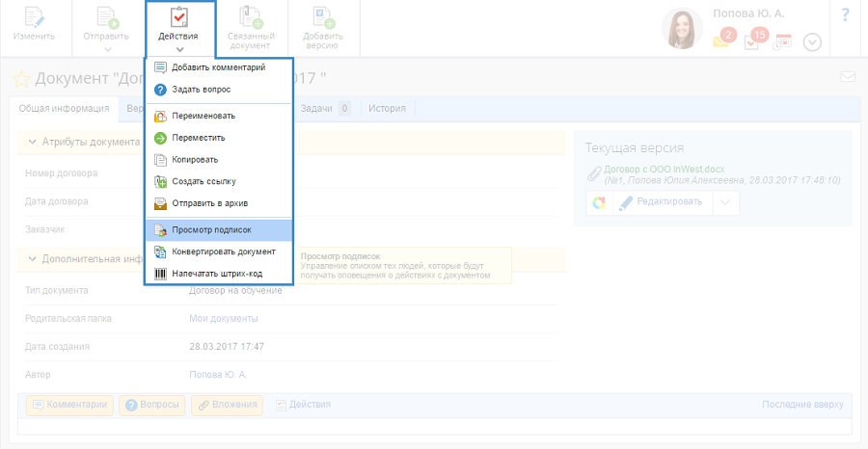Open messages icon with badge 2
Viewport: 868px width, 449px height.
[724, 39]
